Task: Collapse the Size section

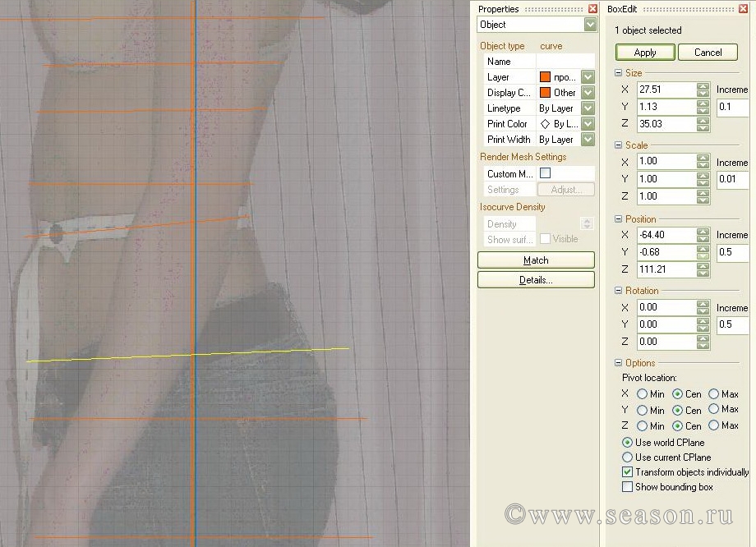Action: point(619,73)
